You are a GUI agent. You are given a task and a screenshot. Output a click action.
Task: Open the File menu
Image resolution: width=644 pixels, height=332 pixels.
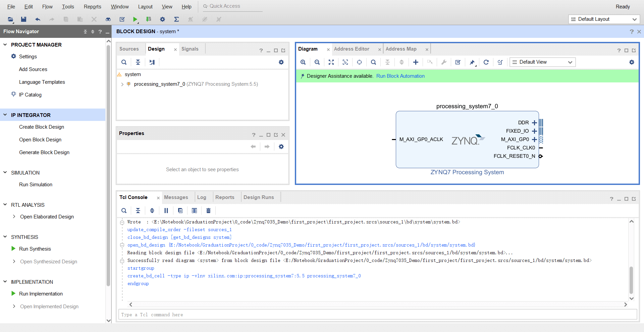[11, 7]
